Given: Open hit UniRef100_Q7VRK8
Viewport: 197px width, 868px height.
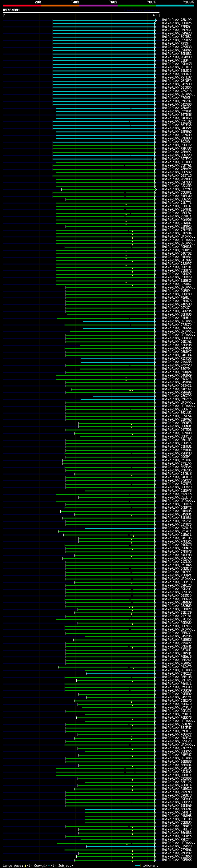Looking at the screenshot, I should (x=177, y=846).
